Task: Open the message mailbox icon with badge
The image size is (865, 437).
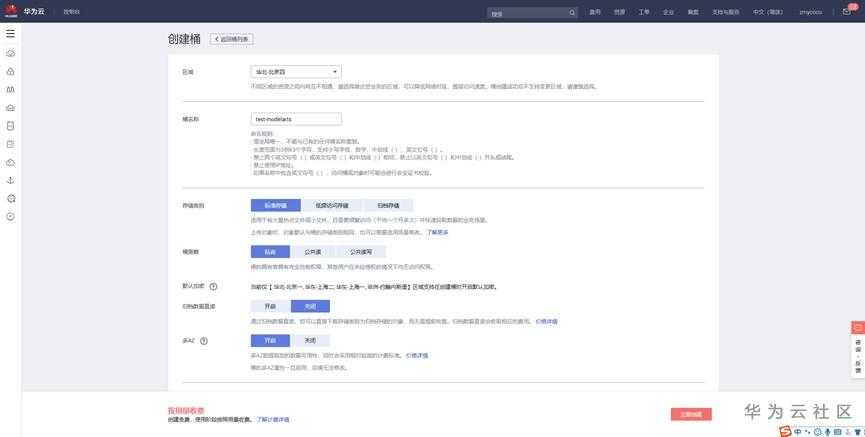Action: [x=847, y=11]
